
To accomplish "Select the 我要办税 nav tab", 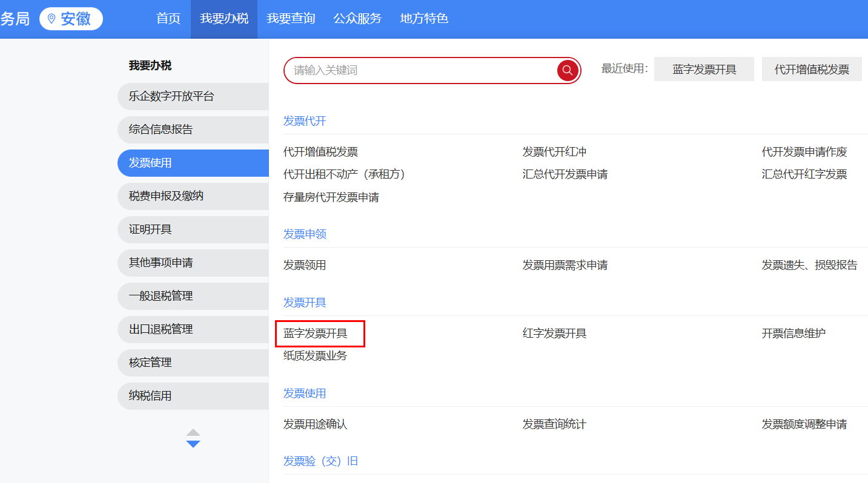I will click(x=224, y=19).
